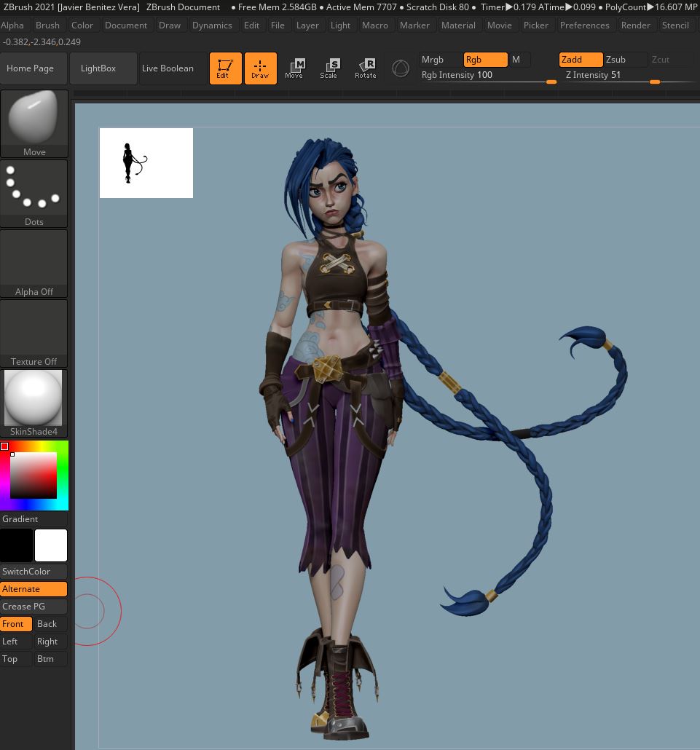This screenshot has width=700, height=750.
Task: Click the Crease PG button
Action: (x=34, y=606)
